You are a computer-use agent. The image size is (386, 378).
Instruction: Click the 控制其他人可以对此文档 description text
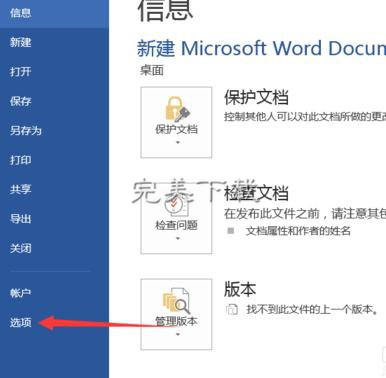[x=305, y=117]
